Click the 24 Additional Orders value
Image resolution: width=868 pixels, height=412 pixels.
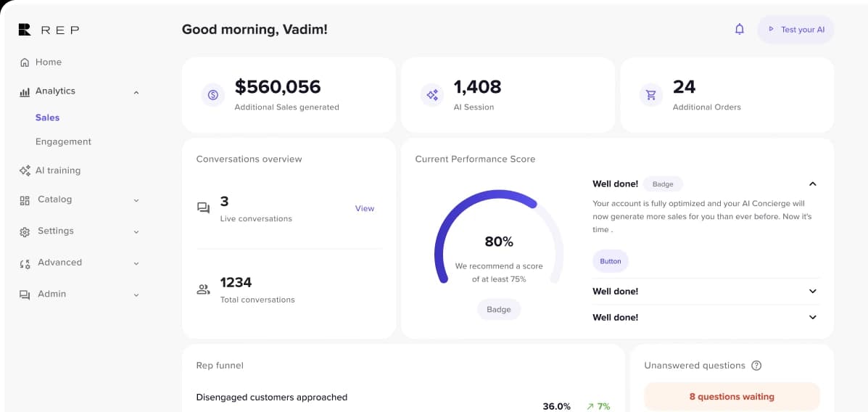point(685,87)
